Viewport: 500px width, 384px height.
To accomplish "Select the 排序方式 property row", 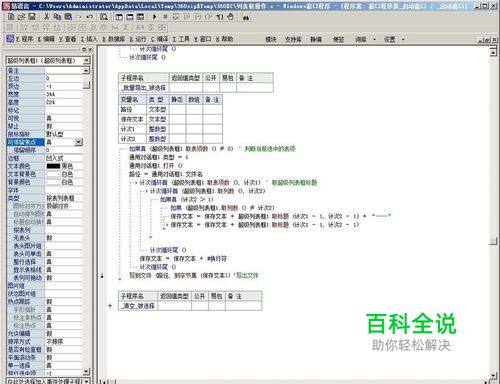I will [45, 342].
